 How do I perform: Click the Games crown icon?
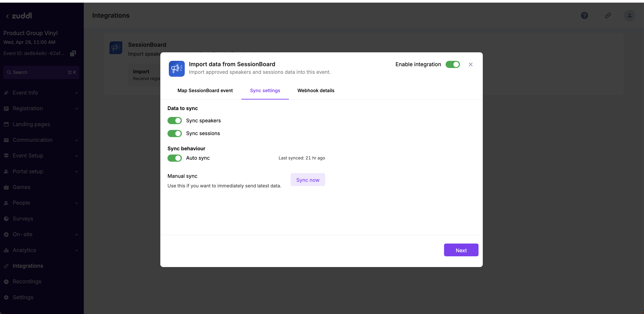6,187
